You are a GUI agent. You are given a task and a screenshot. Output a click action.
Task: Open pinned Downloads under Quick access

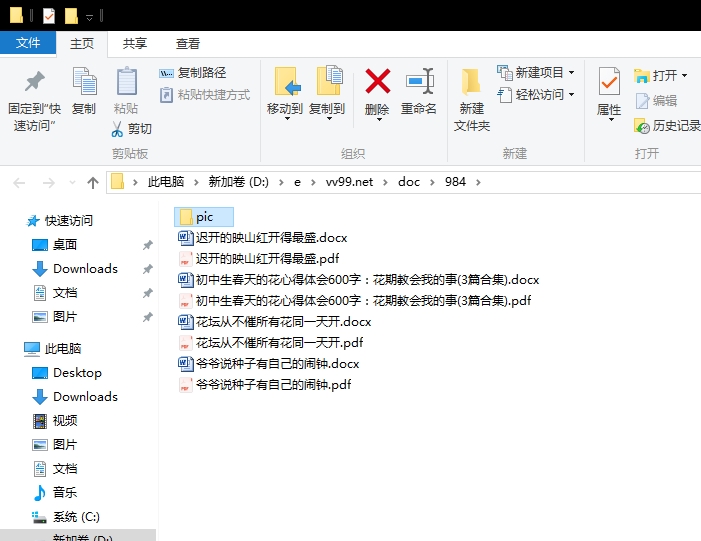tap(75, 269)
